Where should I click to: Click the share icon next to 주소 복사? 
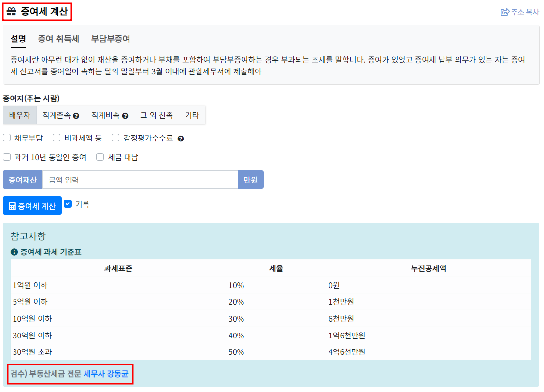coord(504,12)
